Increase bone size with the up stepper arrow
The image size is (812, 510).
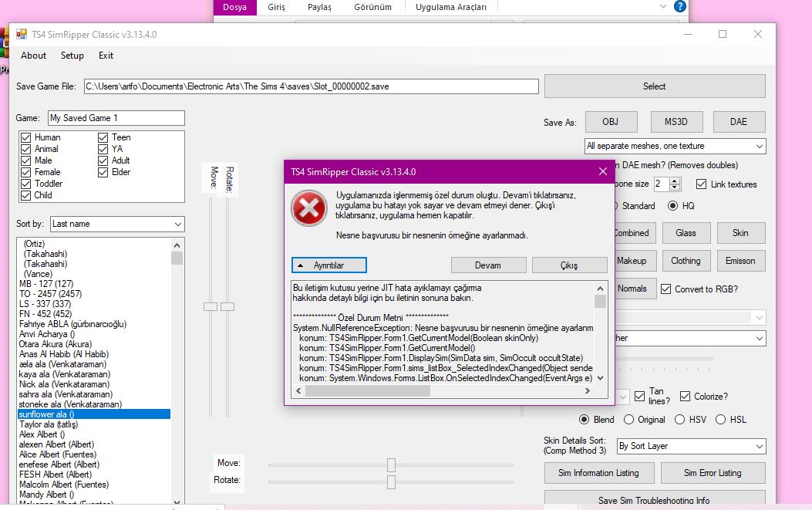click(x=675, y=181)
